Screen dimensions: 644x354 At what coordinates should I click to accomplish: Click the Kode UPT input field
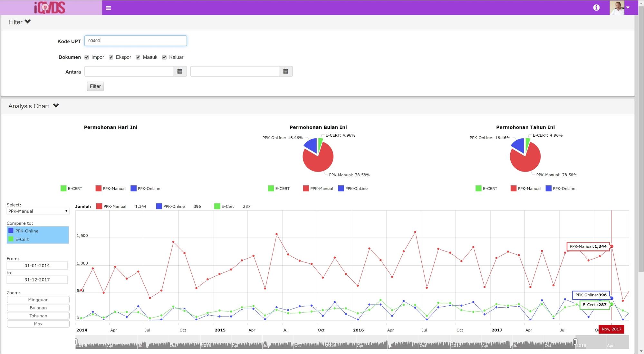pos(135,41)
